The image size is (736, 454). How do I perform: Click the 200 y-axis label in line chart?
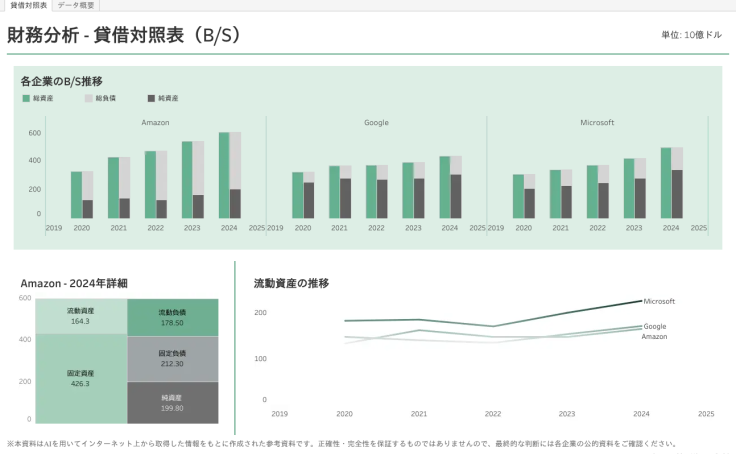pos(261,313)
